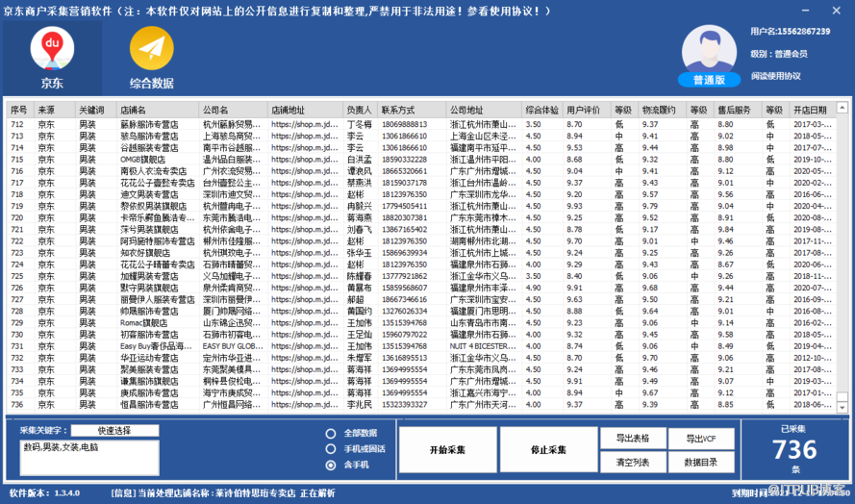Select store name 华亚运动专营店
Viewport: 855px width, 504px height.
pos(149,358)
